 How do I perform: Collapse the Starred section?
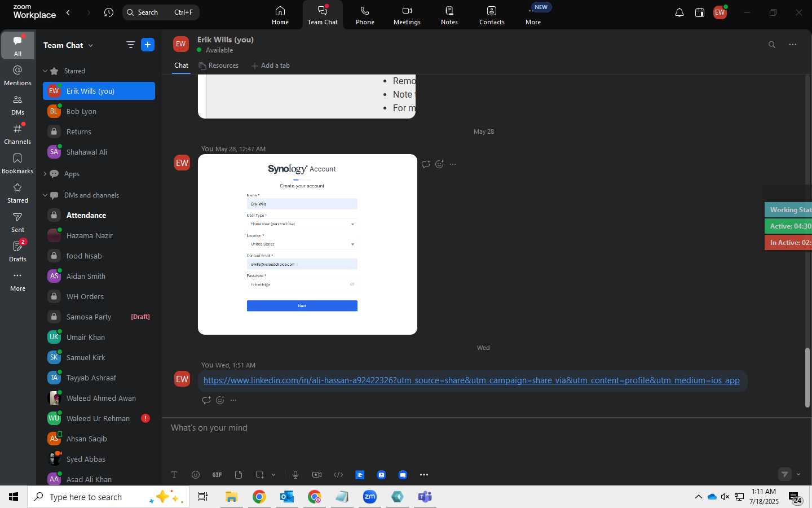click(x=45, y=71)
